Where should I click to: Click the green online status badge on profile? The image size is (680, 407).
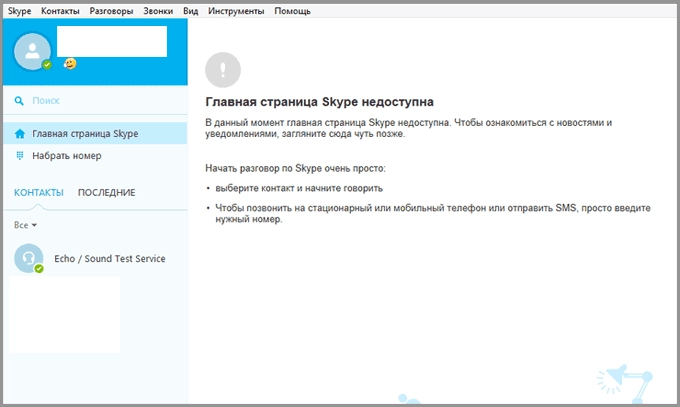coord(47,65)
